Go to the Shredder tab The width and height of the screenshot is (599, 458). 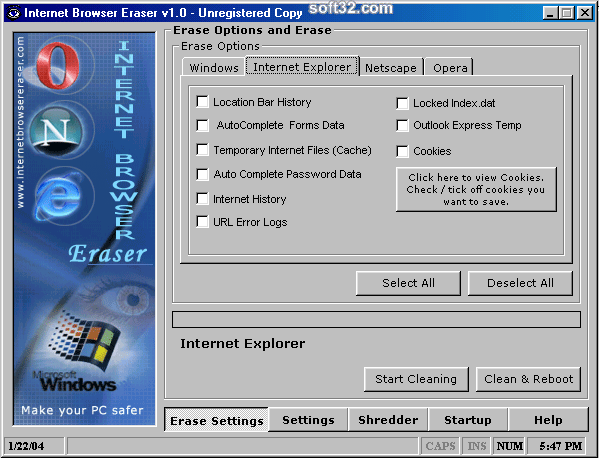coord(388,420)
